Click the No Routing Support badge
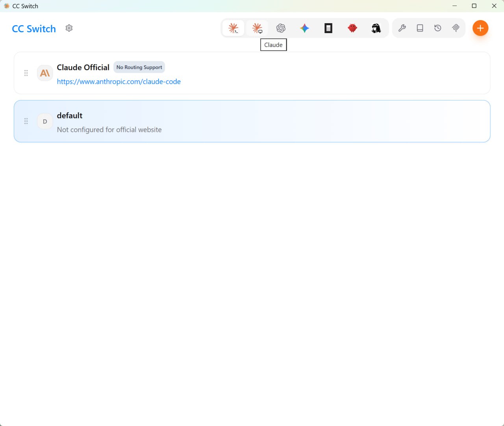 [x=139, y=67]
